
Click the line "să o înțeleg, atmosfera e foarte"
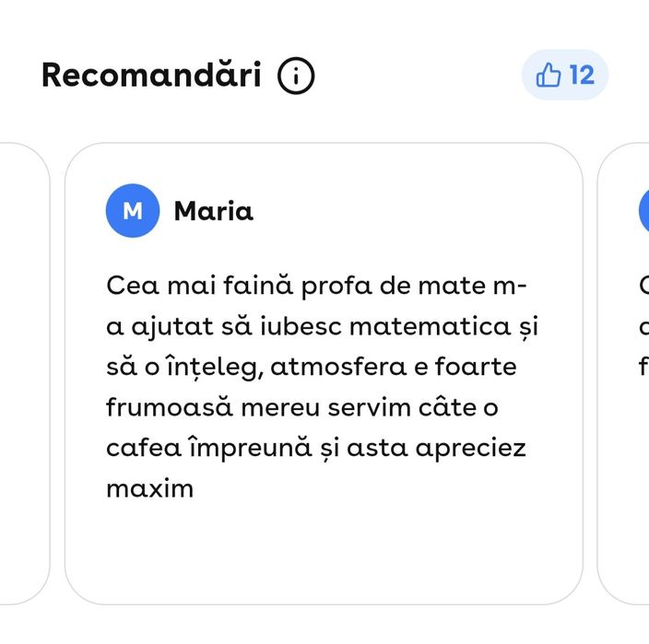(x=312, y=367)
